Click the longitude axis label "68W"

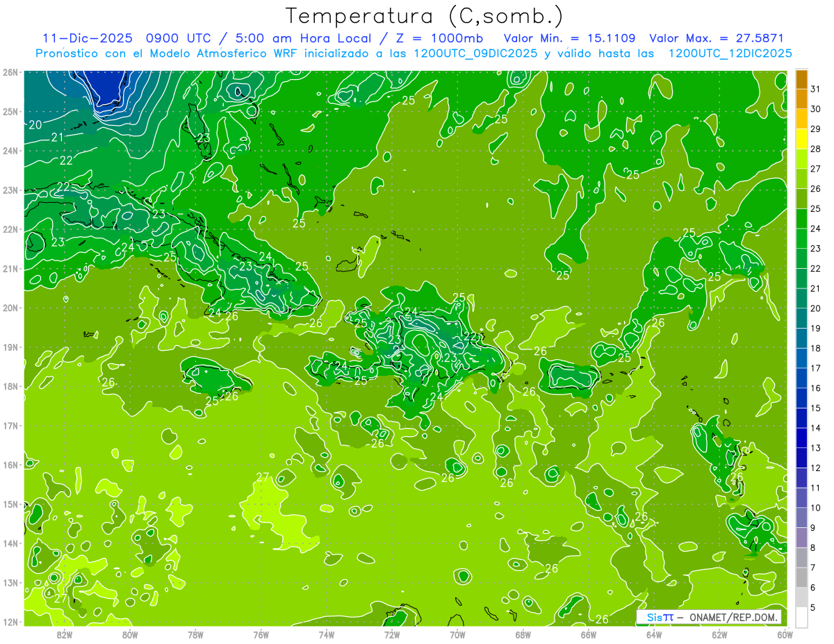(523, 634)
